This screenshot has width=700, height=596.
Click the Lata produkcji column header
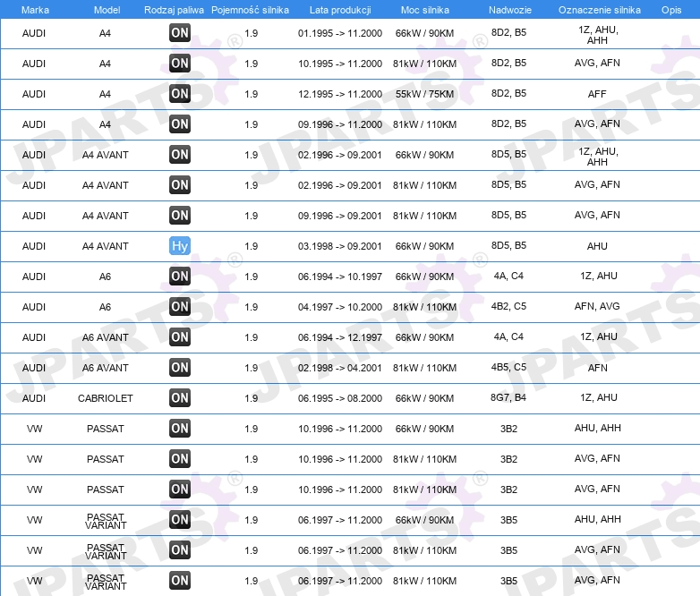[340, 10]
